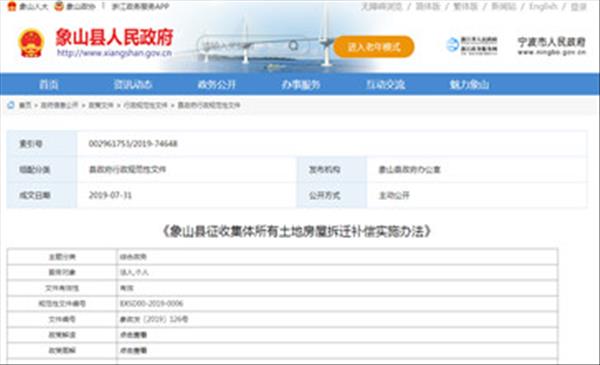Image resolution: width=600 pixels, height=365 pixels.
Task: Click the national emblem logo
Action: coord(31,43)
